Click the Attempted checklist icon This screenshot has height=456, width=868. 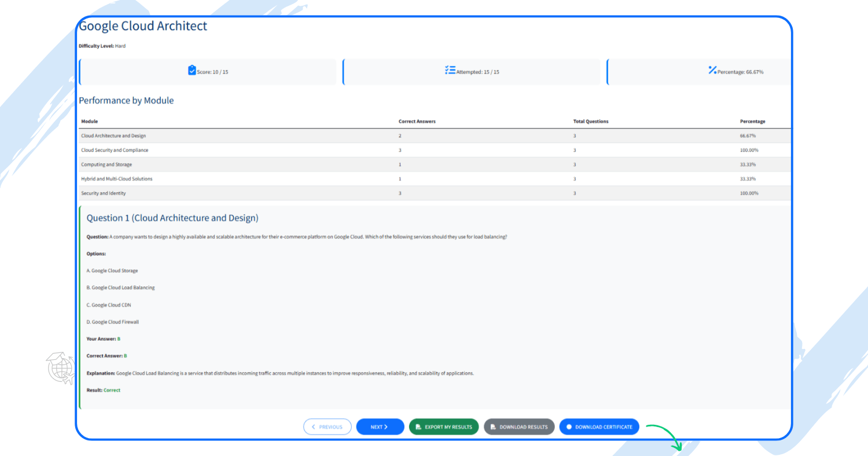(450, 71)
